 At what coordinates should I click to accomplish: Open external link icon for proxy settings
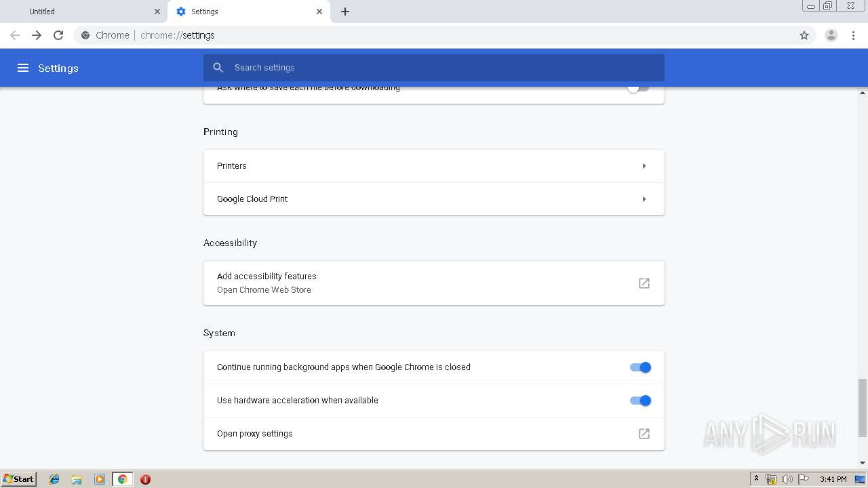[644, 434]
